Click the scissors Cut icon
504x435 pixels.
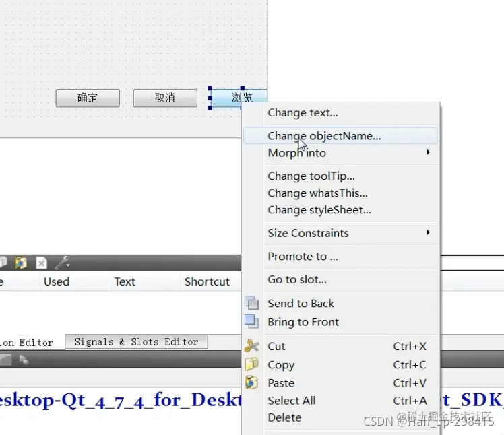pyautogui.click(x=251, y=346)
